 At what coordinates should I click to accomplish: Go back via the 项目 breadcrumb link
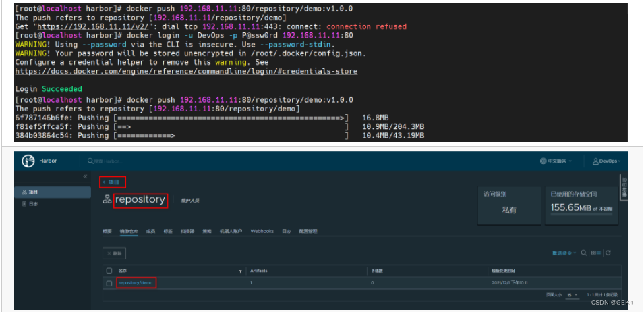pyautogui.click(x=112, y=182)
